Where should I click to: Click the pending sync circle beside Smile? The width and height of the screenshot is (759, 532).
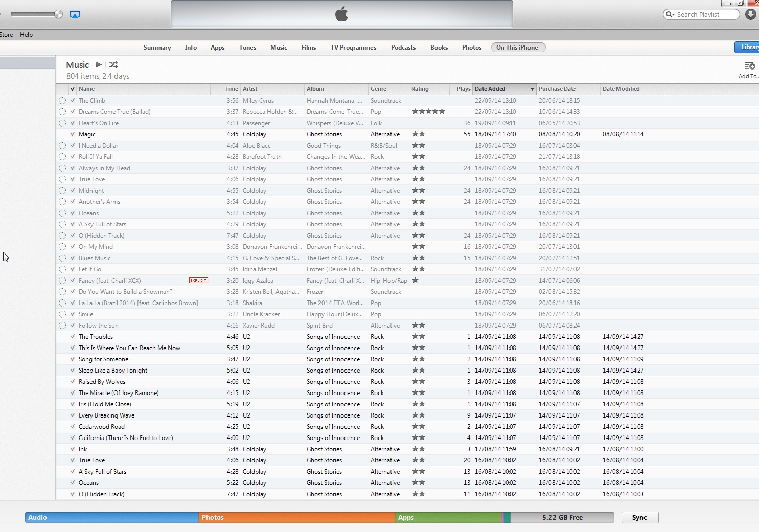62,314
